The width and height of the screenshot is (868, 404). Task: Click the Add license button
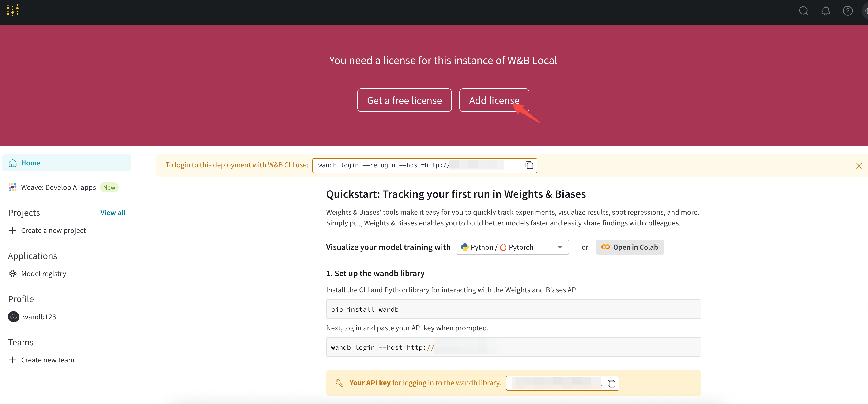coord(494,100)
